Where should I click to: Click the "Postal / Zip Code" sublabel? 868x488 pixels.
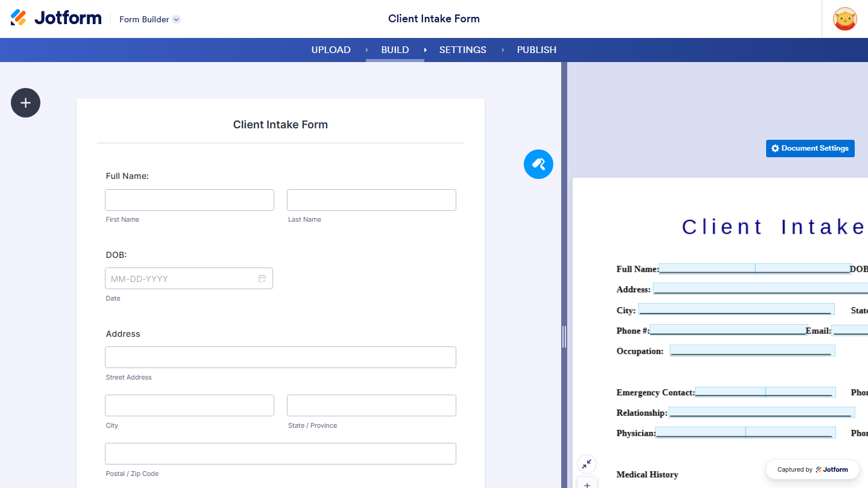pyautogui.click(x=132, y=474)
